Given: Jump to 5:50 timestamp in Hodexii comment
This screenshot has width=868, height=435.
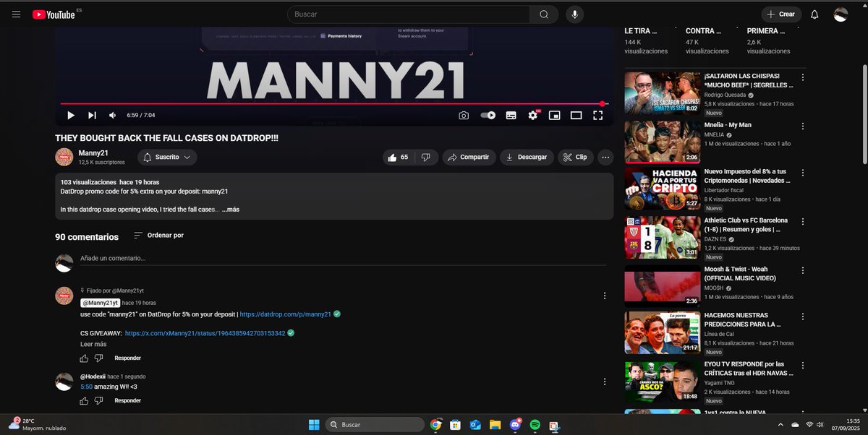Looking at the screenshot, I should click(86, 387).
